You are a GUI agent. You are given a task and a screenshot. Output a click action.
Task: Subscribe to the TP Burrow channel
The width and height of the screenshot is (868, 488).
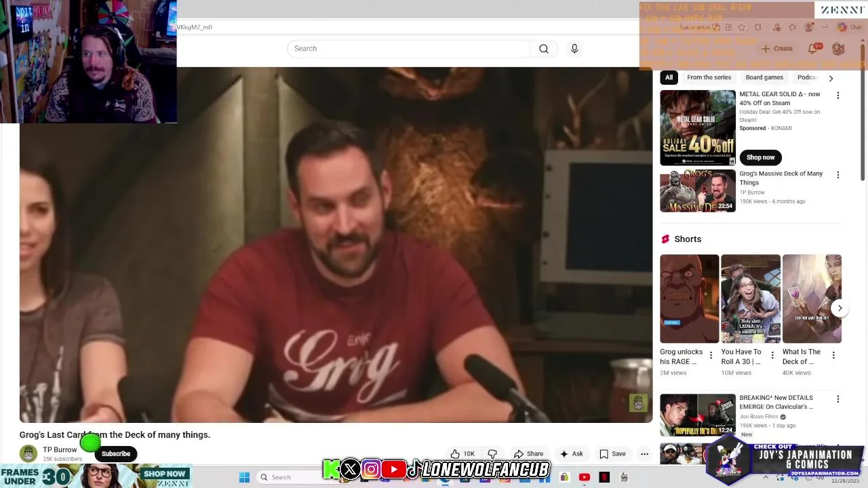[116, 453]
